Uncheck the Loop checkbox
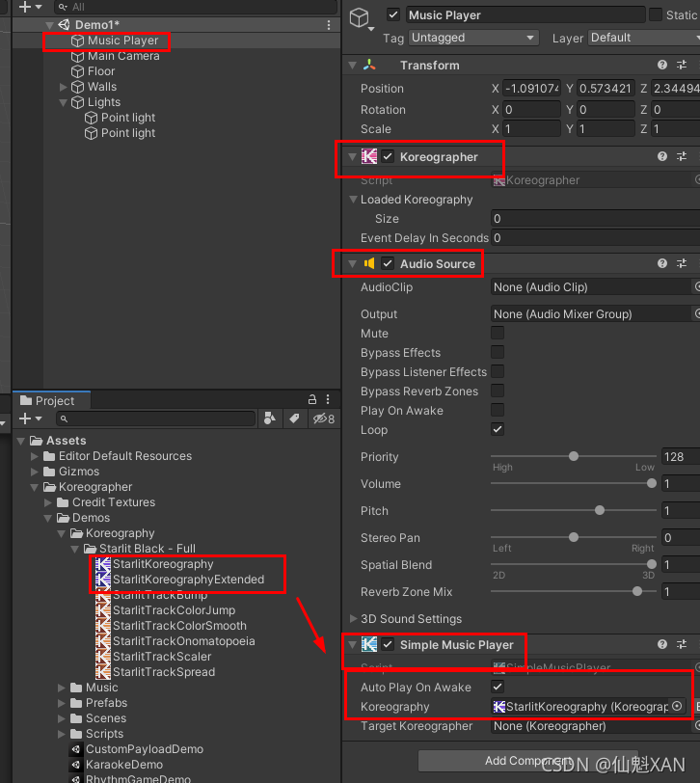 (498, 429)
